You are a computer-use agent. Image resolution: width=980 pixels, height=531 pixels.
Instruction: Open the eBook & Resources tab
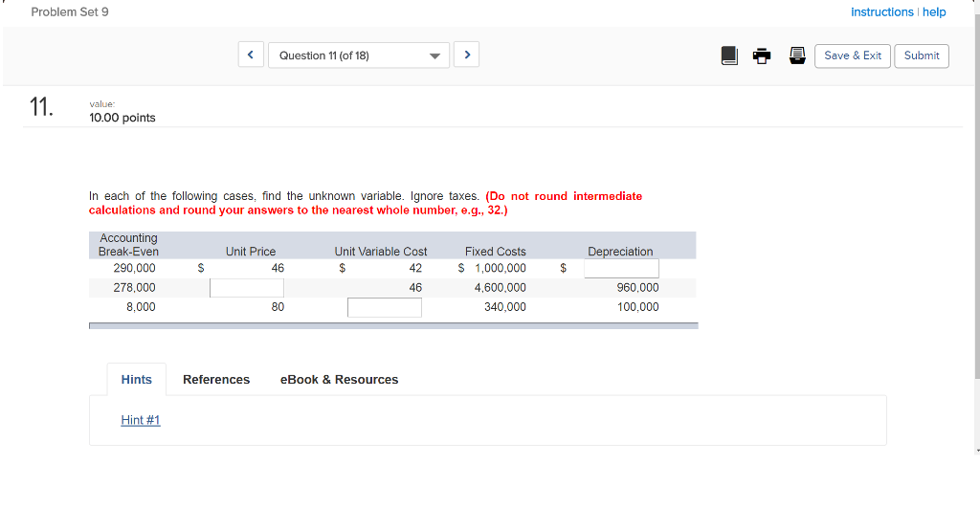pos(339,380)
